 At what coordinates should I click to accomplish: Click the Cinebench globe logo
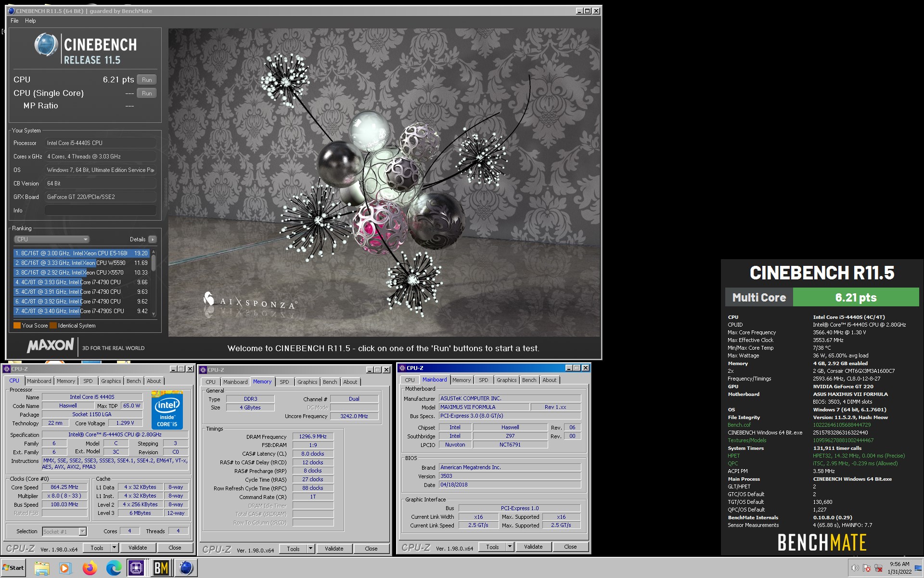tap(46, 45)
